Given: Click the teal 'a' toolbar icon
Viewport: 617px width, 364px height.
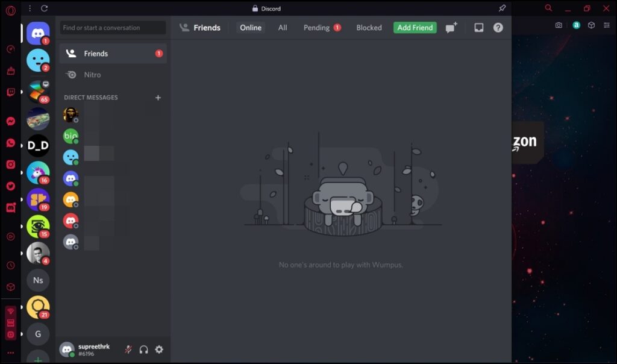Looking at the screenshot, I should point(577,25).
